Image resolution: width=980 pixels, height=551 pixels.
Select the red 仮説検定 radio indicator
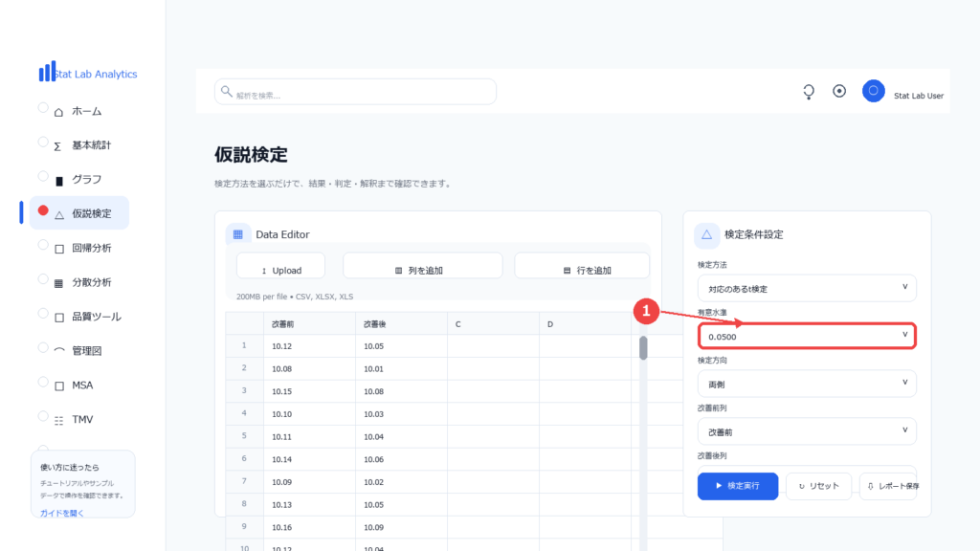point(43,210)
